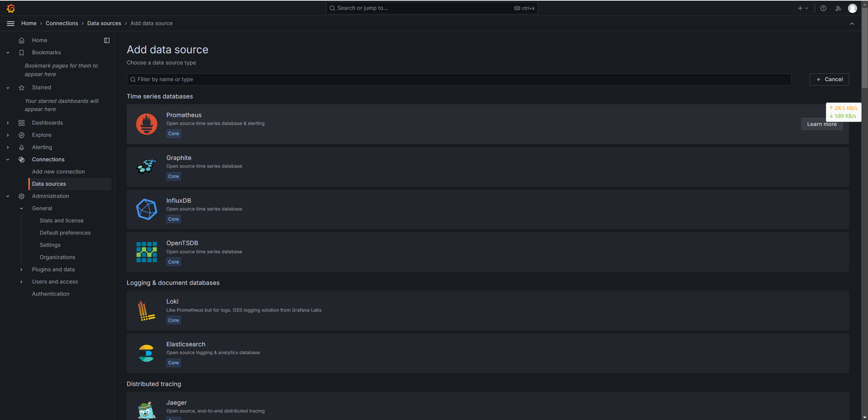Select the InfluxDB data source title
This screenshot has height=420, width=868.
178,201
